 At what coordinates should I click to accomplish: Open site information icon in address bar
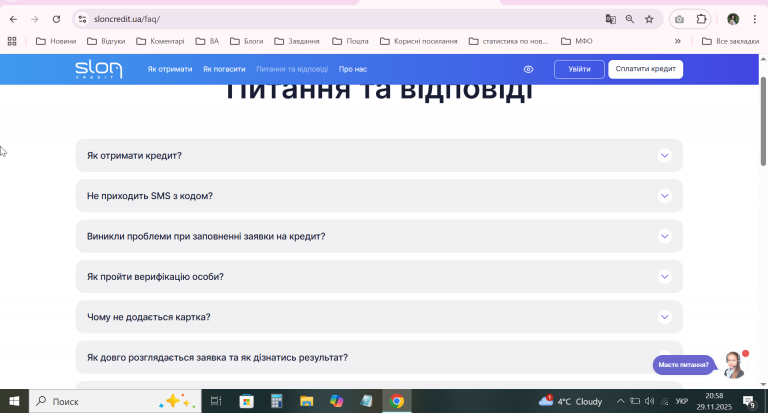tap(82, 19)
